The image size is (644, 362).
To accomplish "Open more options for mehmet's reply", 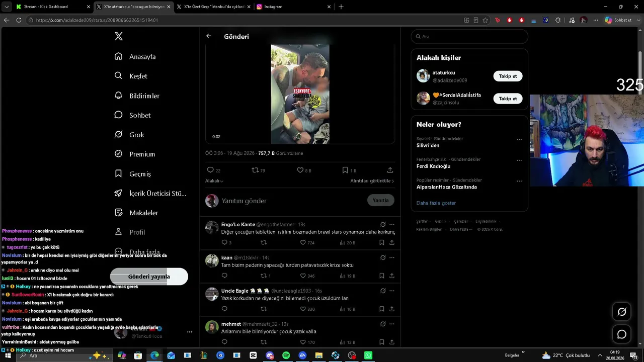I will point(392,324).
